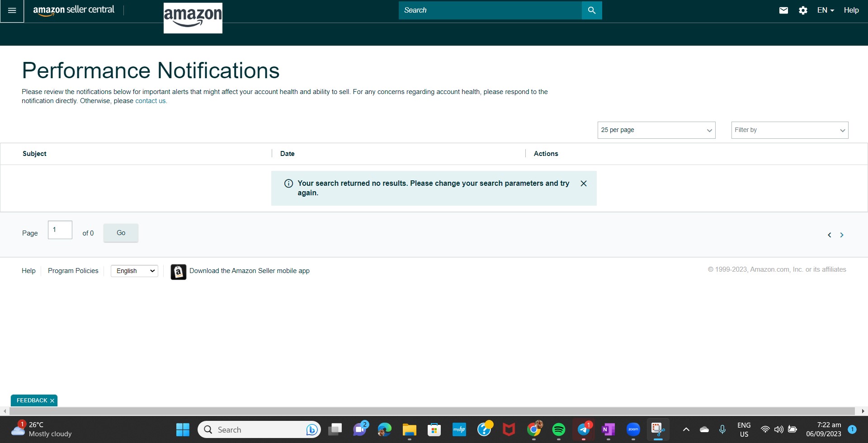Click the scroll right arrow

click(x=863, y=411)
